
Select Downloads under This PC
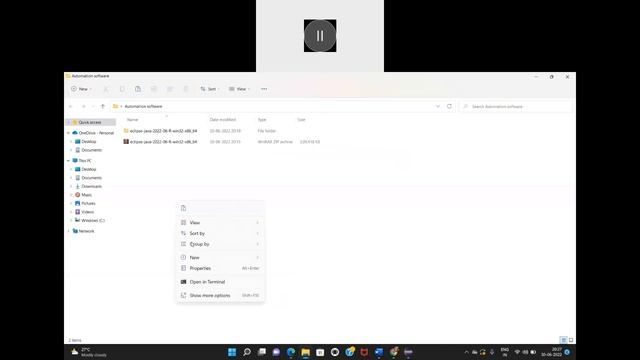tap(91, 187)
